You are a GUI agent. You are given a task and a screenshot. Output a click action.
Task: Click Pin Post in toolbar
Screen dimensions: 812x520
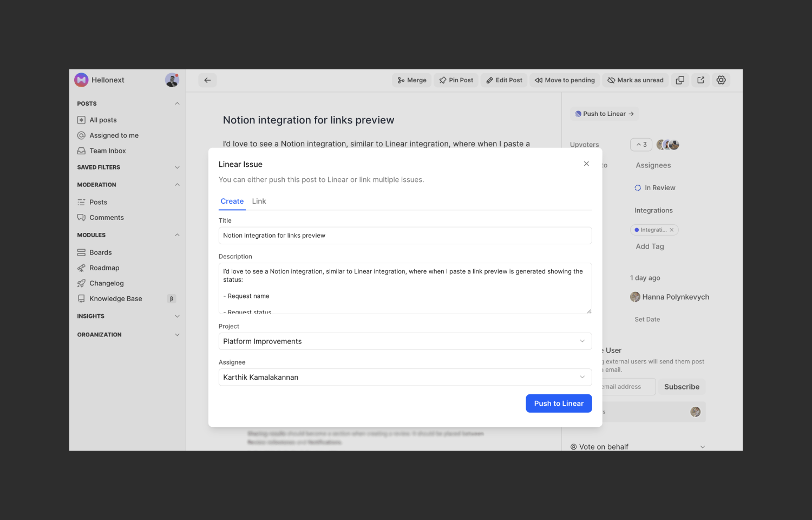pos(456,80)
